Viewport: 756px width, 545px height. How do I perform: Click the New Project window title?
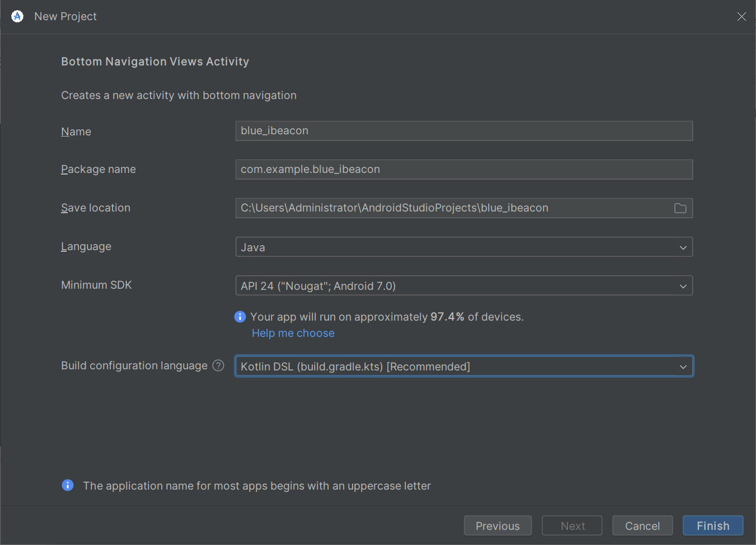pyautogui.click(x=65, y=16)
